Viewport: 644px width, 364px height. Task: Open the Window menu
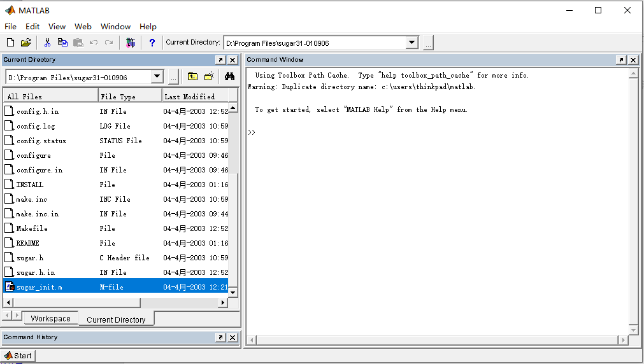[115, 26]
